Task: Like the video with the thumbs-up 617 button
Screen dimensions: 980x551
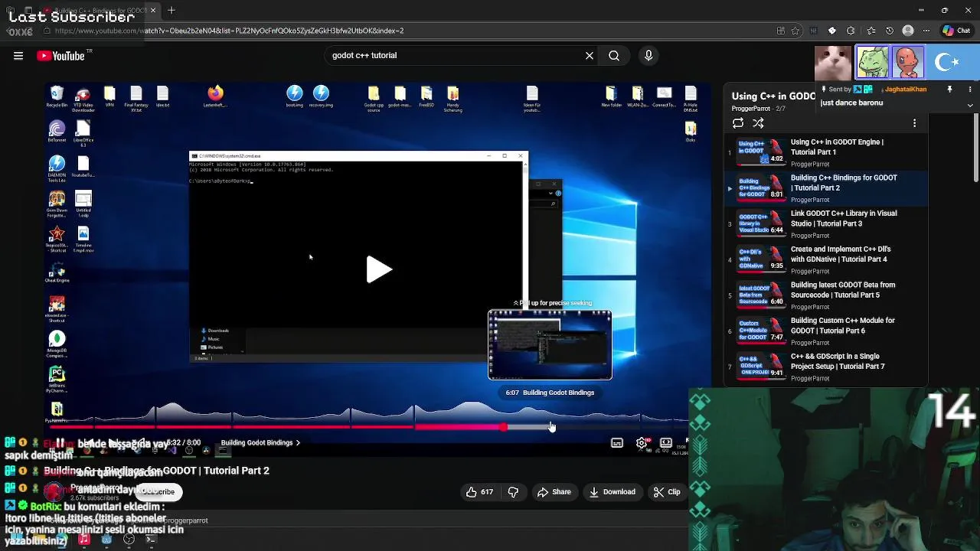Action: pyautogui.click(x=480, y=492)
